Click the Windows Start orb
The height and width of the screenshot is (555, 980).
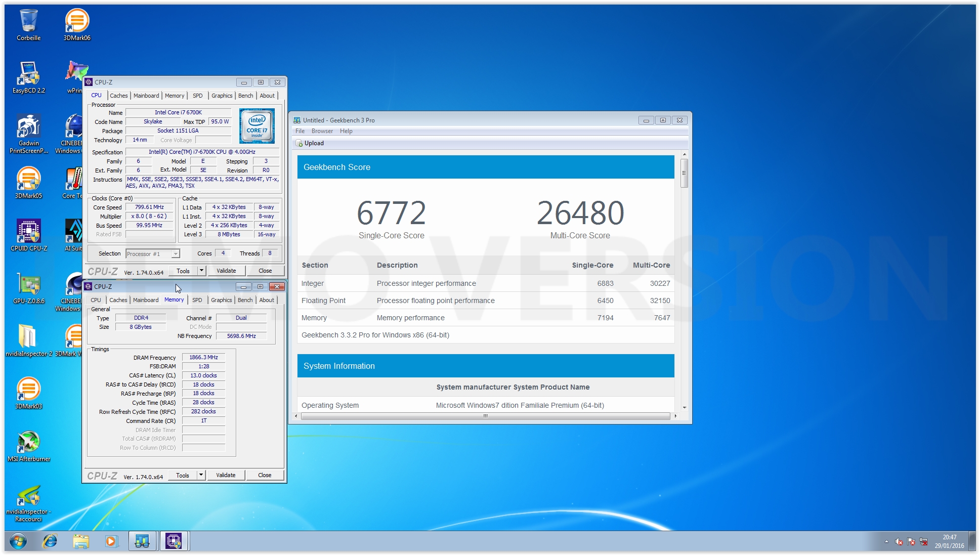(x=18, y=541)
